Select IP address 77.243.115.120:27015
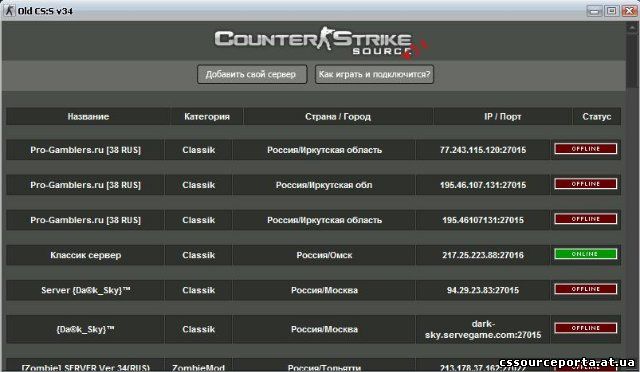Screen dimensions: 640x372 [x=483, y=150]
